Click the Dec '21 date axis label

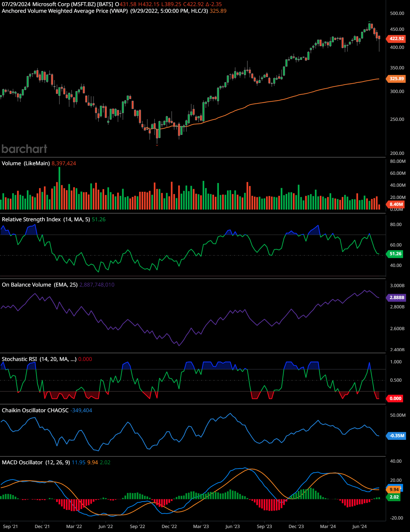click(42, 526)
